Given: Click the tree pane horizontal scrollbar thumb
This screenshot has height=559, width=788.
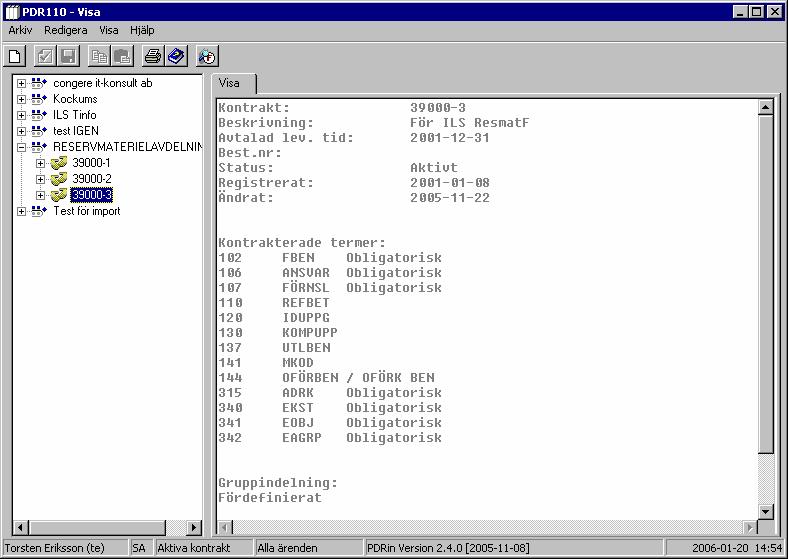Looking at the screenshot, I should 97,527.
